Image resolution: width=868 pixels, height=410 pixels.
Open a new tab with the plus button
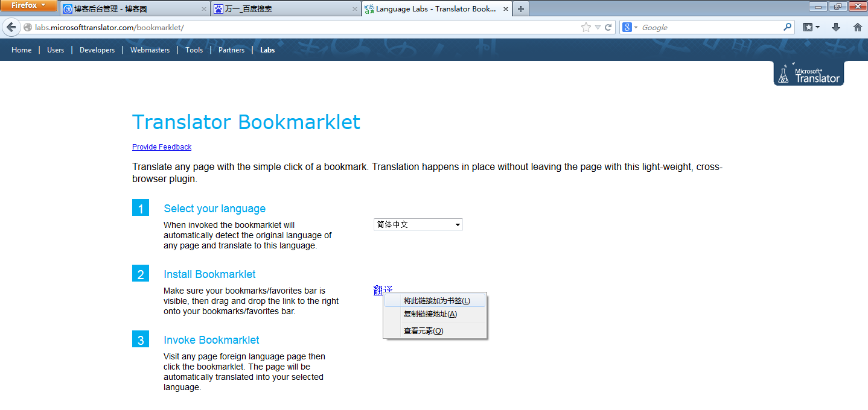521,9
